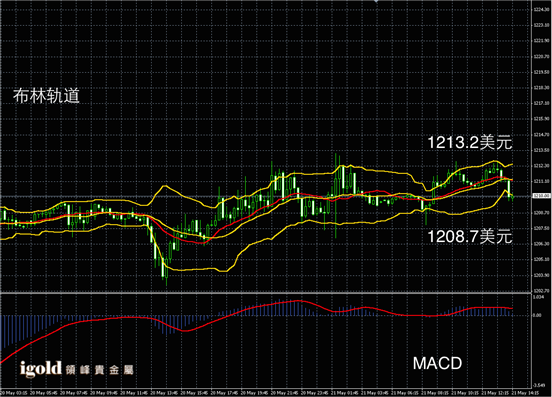Click the 1208.7美元 price annotation
Screen dimensions: 552x397
pyautogui.click(x=470, y=236)
